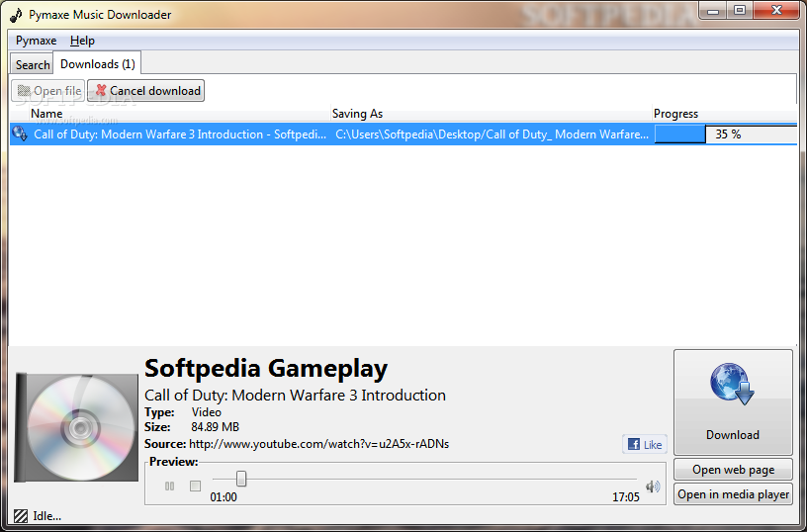Click the Progress column header

[x=725, y=114]
